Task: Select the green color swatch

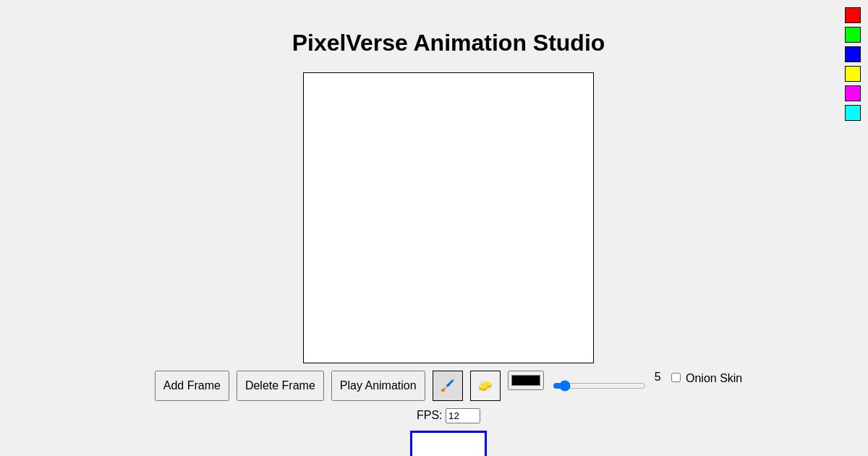Action: 853,35
